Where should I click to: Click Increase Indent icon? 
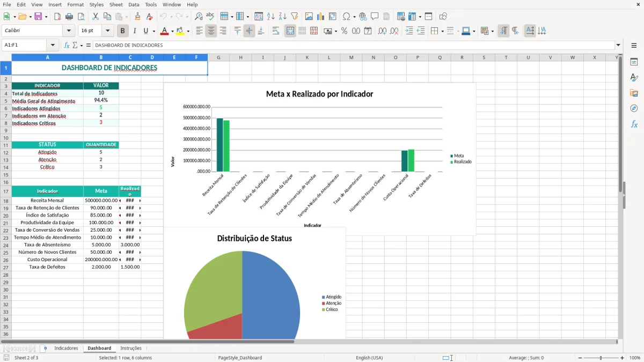coord(409,31)
